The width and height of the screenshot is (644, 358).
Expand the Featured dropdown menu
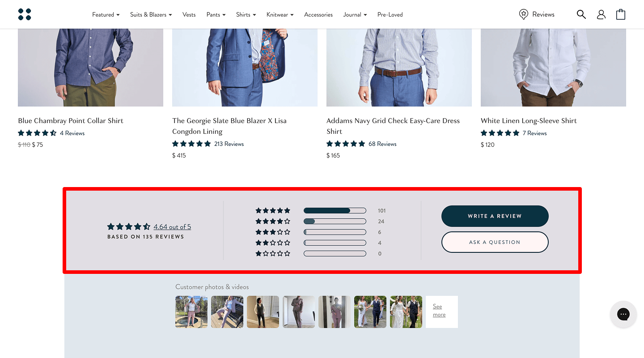(106, 15)
